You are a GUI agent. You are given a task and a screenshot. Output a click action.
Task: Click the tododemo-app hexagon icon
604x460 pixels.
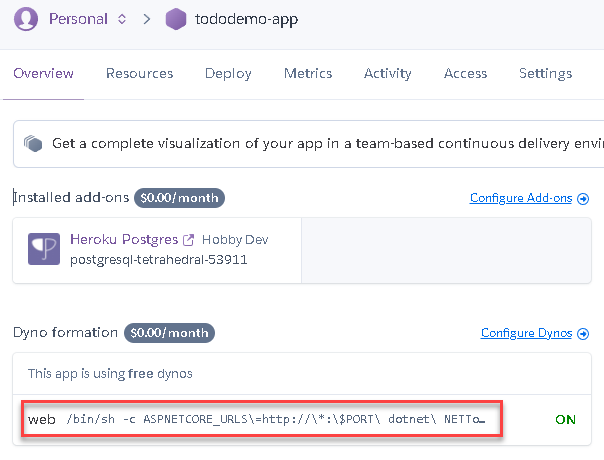click(x=176, y=19)
